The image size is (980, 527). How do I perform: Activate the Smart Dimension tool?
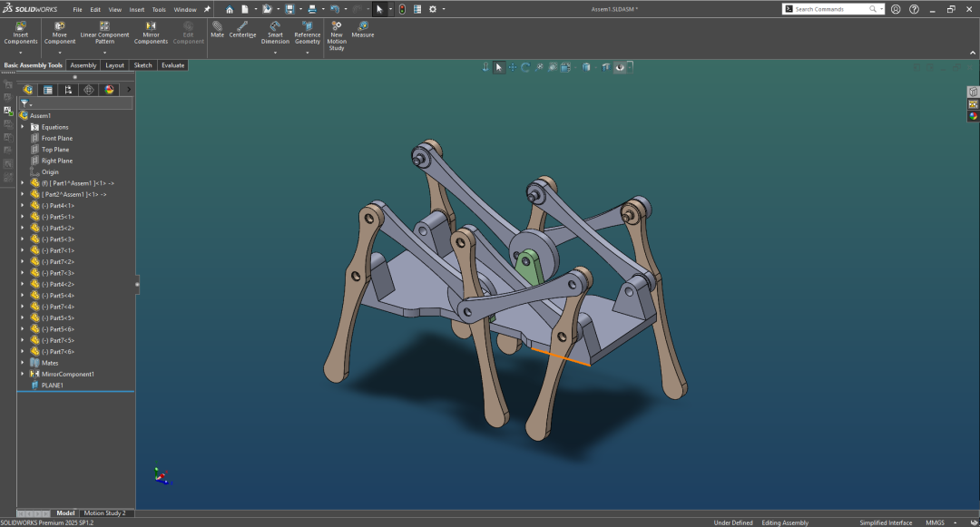click(275, 34)
